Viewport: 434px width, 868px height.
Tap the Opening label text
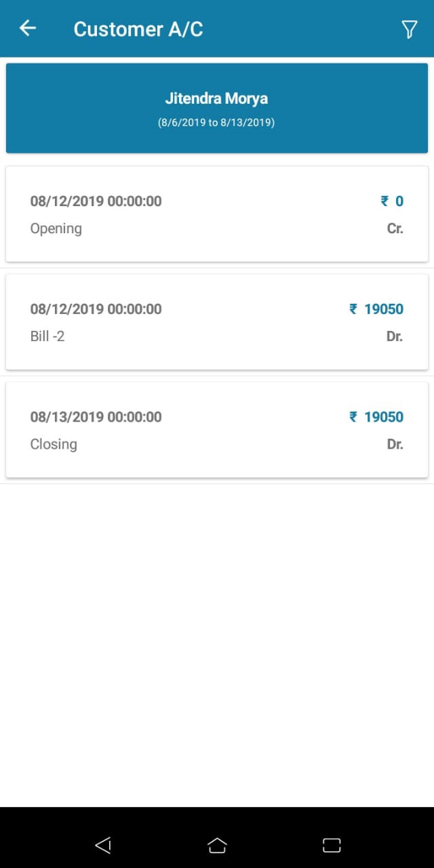[56, 229]
